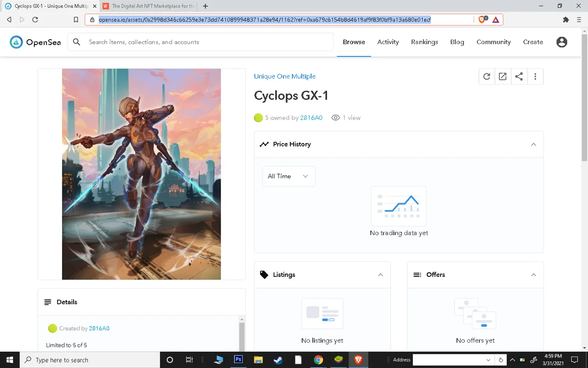Click the 'No offers yet' text
588x368 pixels.
pyautogui.click(x=475, y=340)
